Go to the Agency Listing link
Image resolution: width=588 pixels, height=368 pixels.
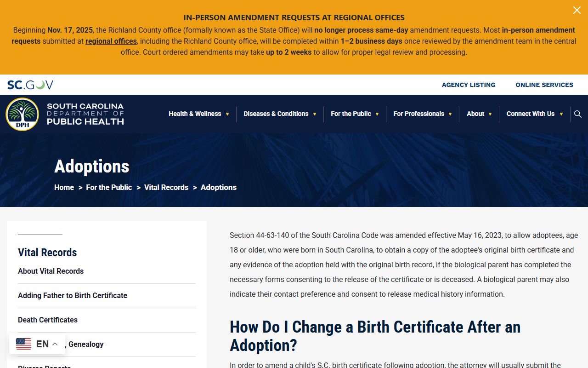(469, 85)
